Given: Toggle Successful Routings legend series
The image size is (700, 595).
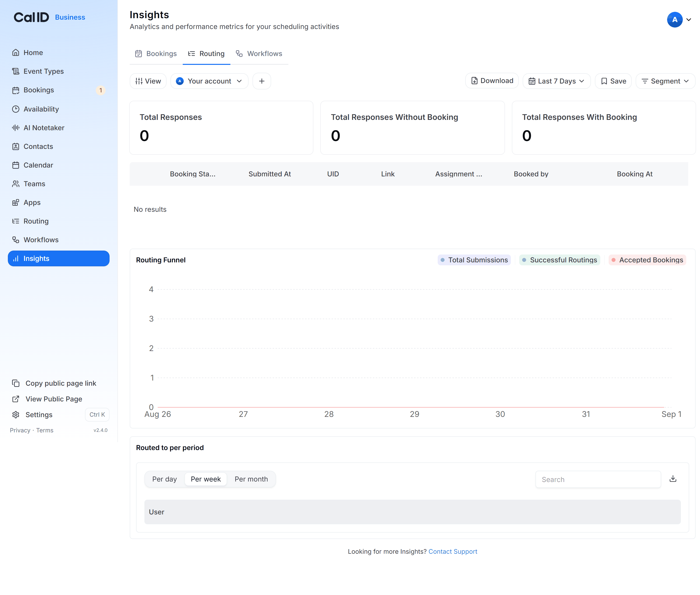Looking at the screenshot, I should [560, 260].
